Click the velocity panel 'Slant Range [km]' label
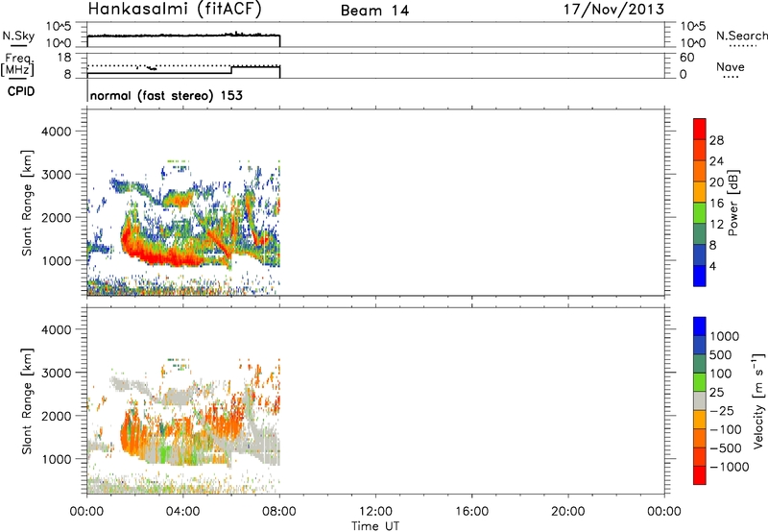Image resolution: width=768 pixels, height=532 pixels. coord(27,401)
